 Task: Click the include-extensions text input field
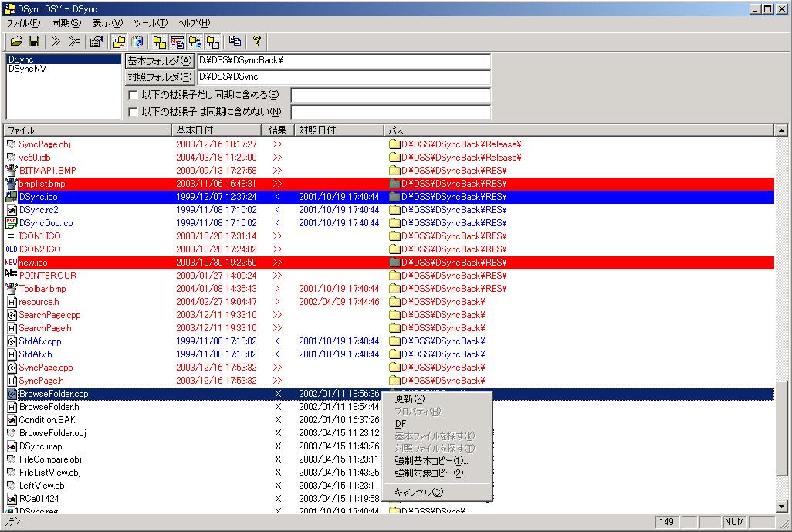pyautogui.click(x=390, y=95)
